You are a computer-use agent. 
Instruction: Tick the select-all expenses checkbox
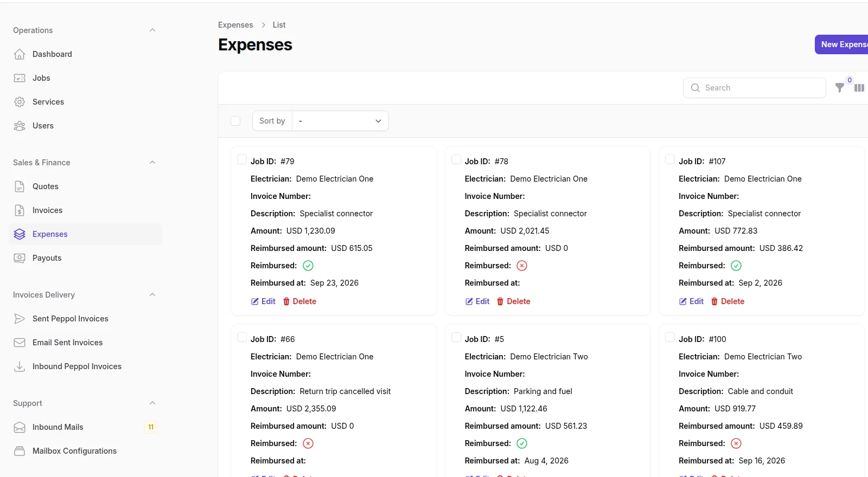click(235, 121)
